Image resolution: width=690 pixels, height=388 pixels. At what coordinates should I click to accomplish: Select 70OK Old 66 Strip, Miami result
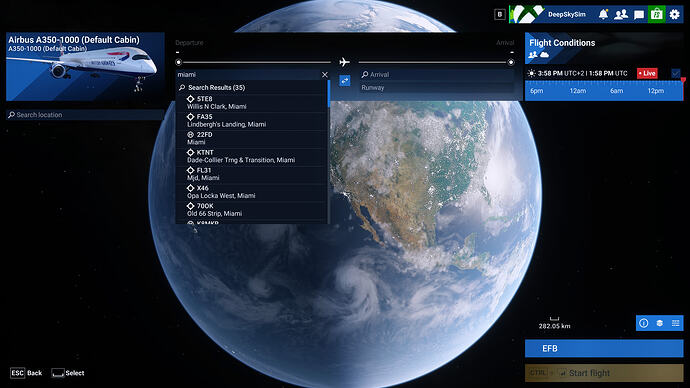[252, 210]
